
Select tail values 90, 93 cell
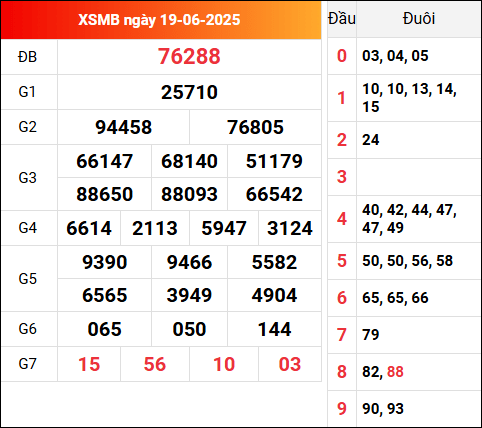(x=383, y=409)
